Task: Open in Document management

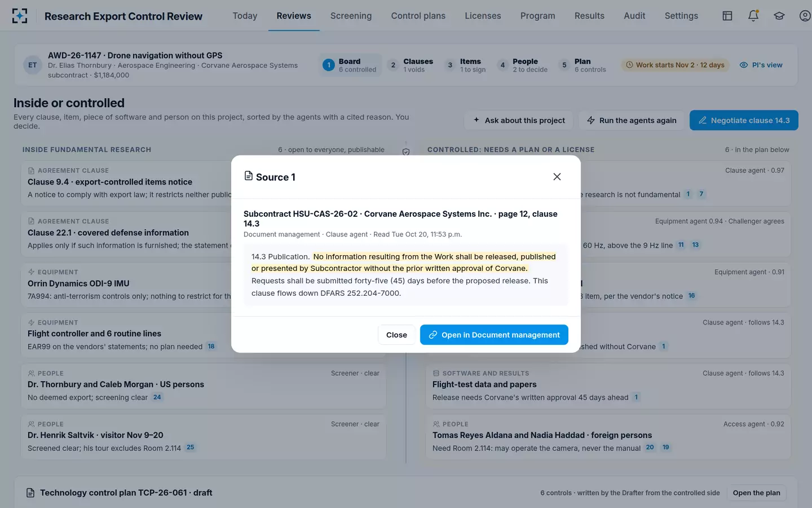Action: tap(494, 335)
